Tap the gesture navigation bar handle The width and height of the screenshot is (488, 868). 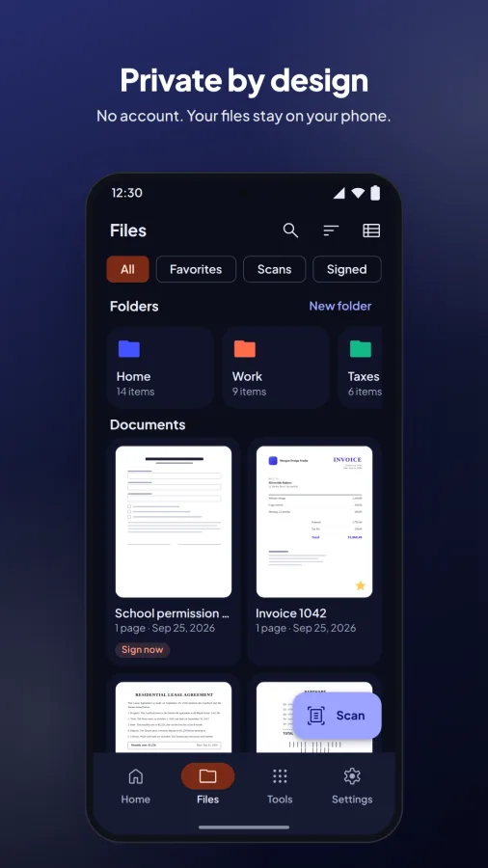pos(244,827)
